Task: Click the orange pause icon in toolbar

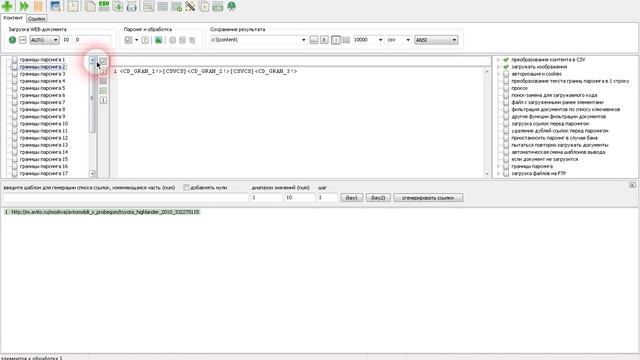Action: click(x=38, y=6)
